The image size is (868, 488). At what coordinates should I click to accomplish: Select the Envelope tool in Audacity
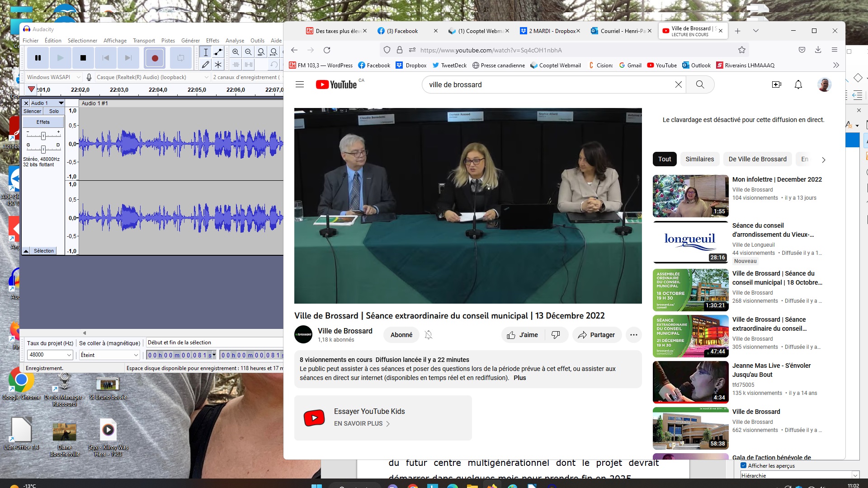[x=218, y=52]
